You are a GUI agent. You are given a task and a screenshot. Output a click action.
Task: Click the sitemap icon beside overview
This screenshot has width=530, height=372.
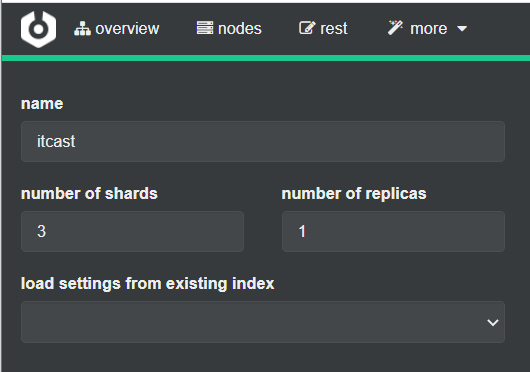(x=82, y=28)
